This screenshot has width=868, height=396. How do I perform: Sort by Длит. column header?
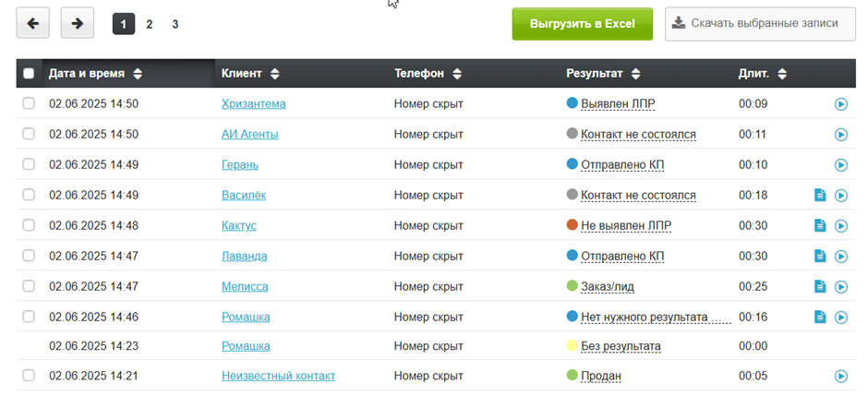762,74
